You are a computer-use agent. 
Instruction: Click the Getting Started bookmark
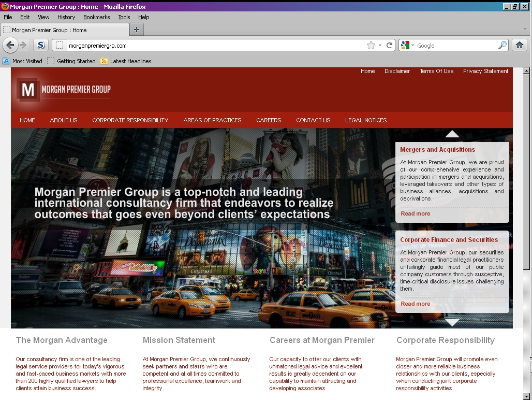tap(71, 61)
